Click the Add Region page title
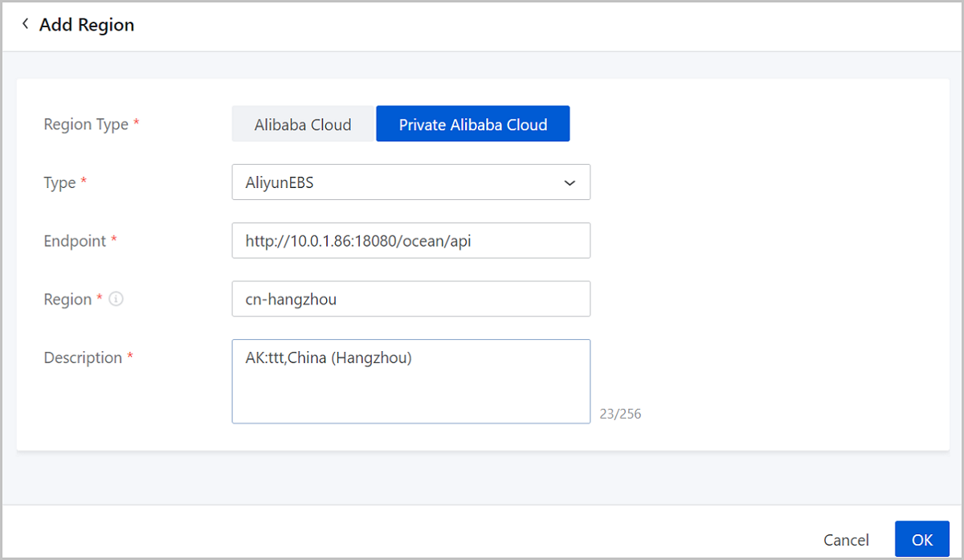 pos(87,25)
